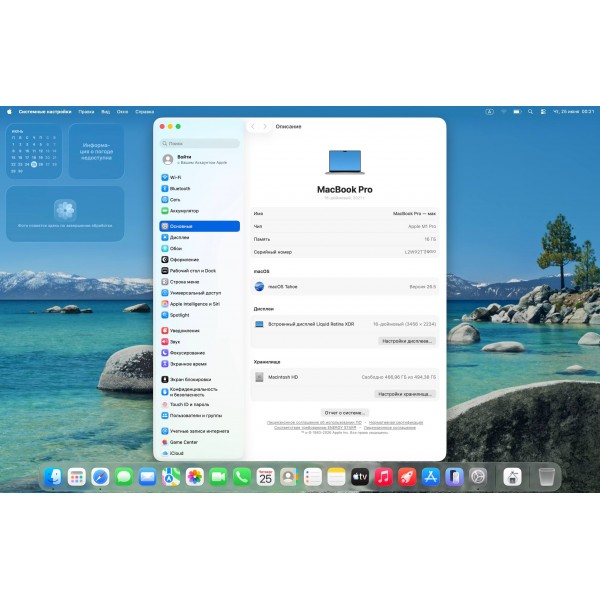
Task: Open Bluetooth settings in the sidebar
Action: coord(199,189)
